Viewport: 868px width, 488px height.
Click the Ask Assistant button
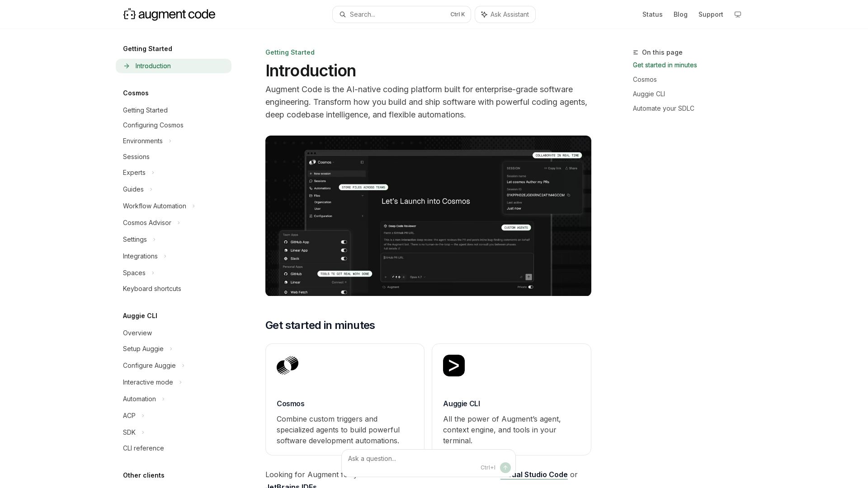[x=505, y=14]
